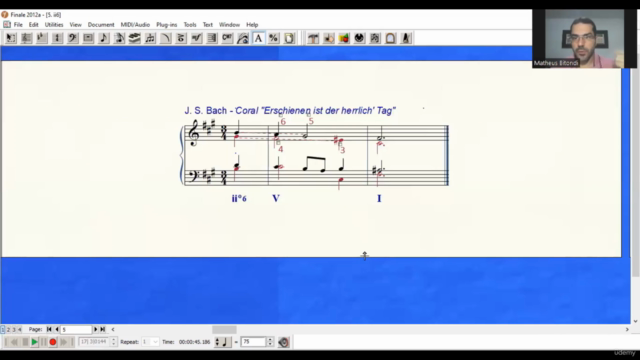640x360 pixels.
Task: Select the Simple Entry tool (eighth note)
Action: tap(104, 38)
